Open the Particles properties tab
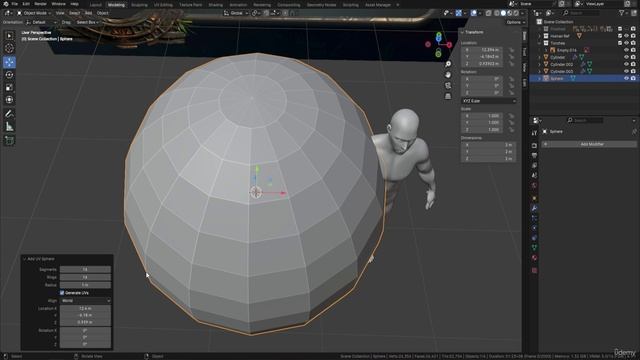This screenshot has height=360, width=640. [x=534, y=218]
